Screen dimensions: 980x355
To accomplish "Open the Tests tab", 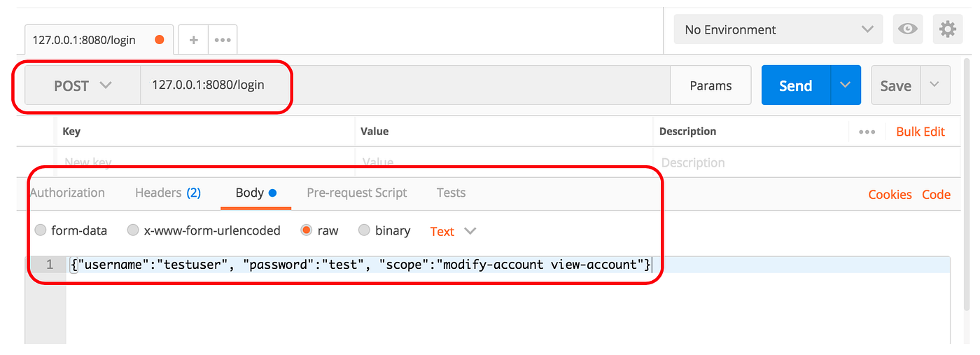I will coord(451,193).
